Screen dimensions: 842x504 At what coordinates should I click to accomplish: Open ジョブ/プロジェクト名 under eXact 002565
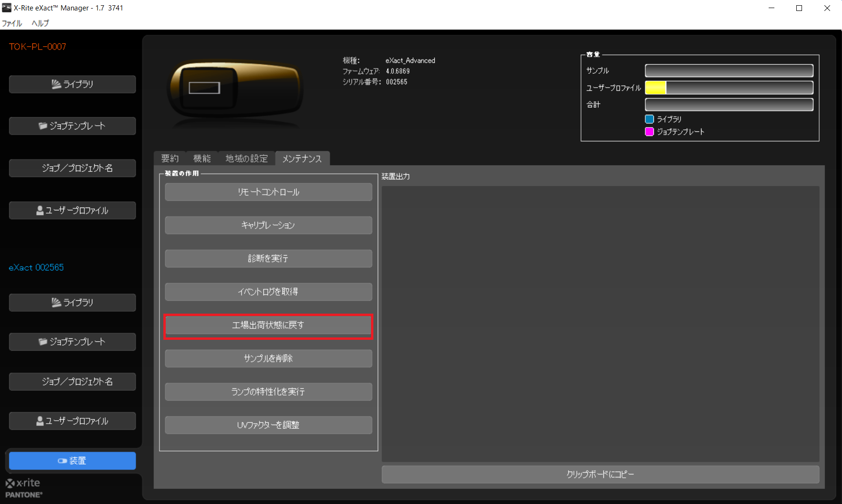[x=72, y=382]
